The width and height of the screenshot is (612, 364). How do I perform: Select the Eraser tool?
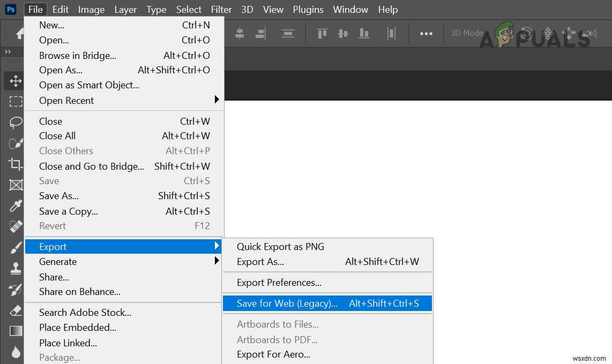tap(16, 310)
